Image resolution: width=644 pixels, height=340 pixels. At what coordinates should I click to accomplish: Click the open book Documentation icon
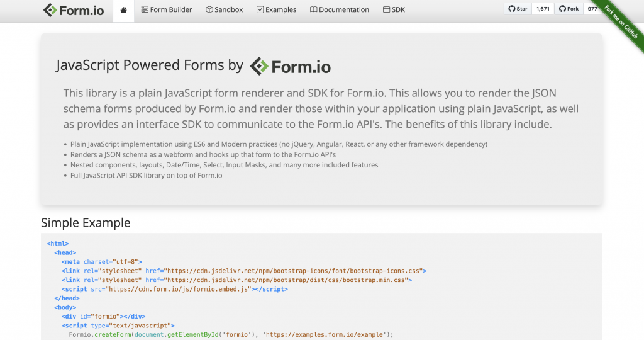tap(313, 10)
